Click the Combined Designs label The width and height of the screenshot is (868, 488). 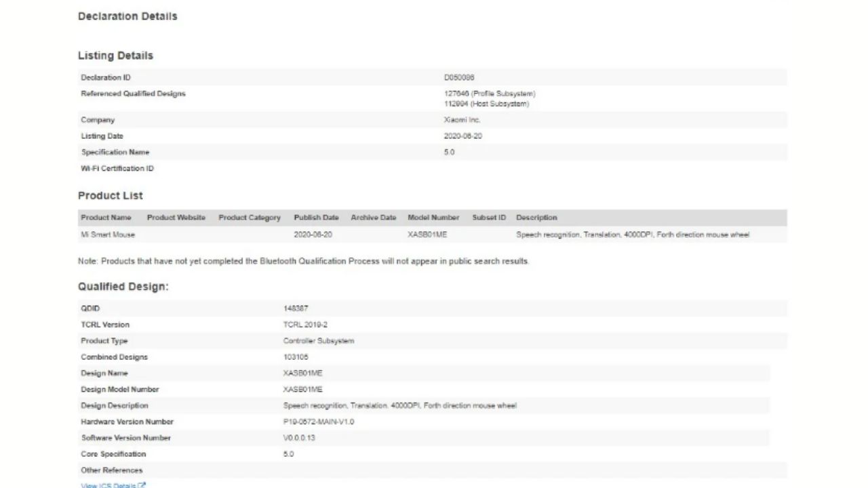pyautogui.click(x=114, y=357)
